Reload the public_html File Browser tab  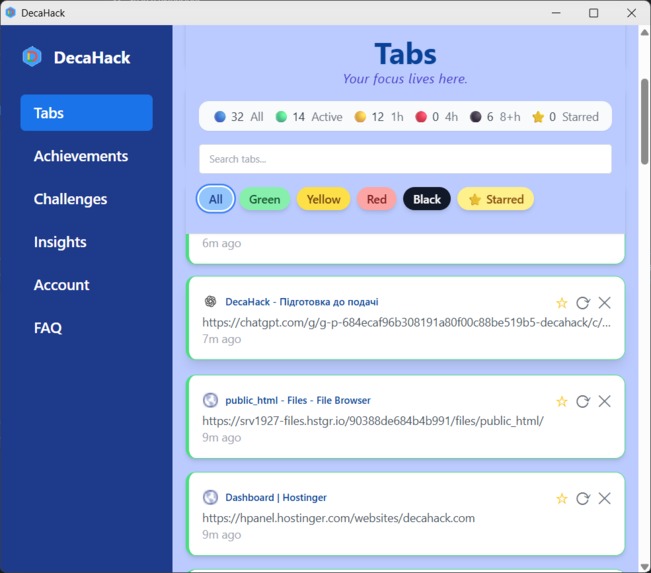pyautogui.click(x=583, y=402)
